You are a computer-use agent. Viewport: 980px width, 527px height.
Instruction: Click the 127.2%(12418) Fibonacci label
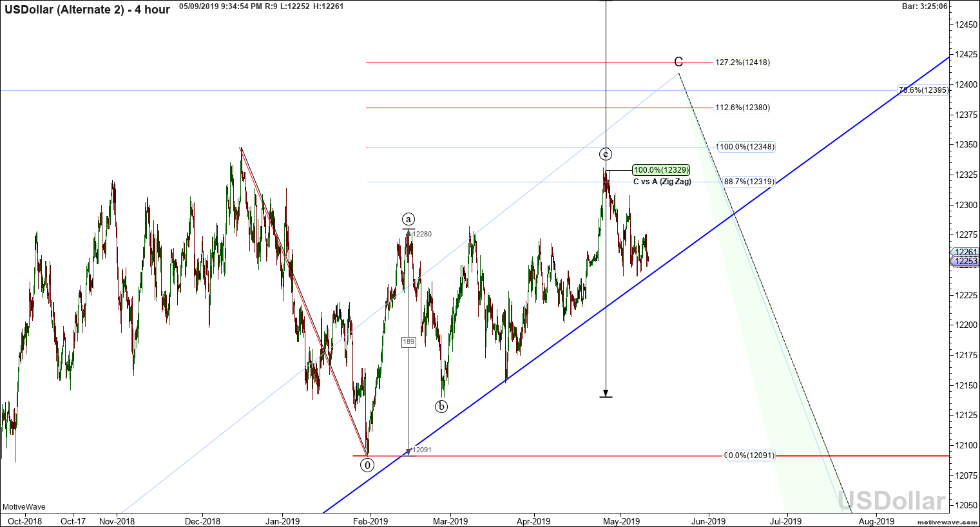[742, 62]
